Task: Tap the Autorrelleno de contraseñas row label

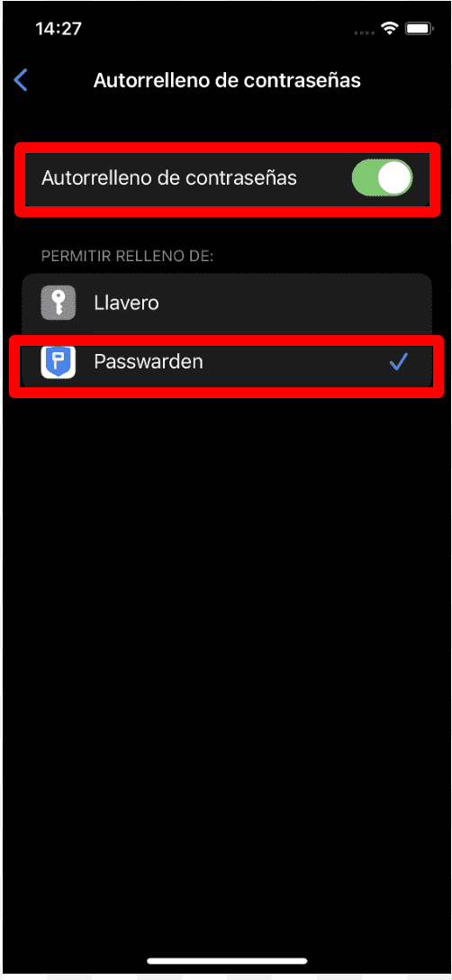Action: point(168,178)
